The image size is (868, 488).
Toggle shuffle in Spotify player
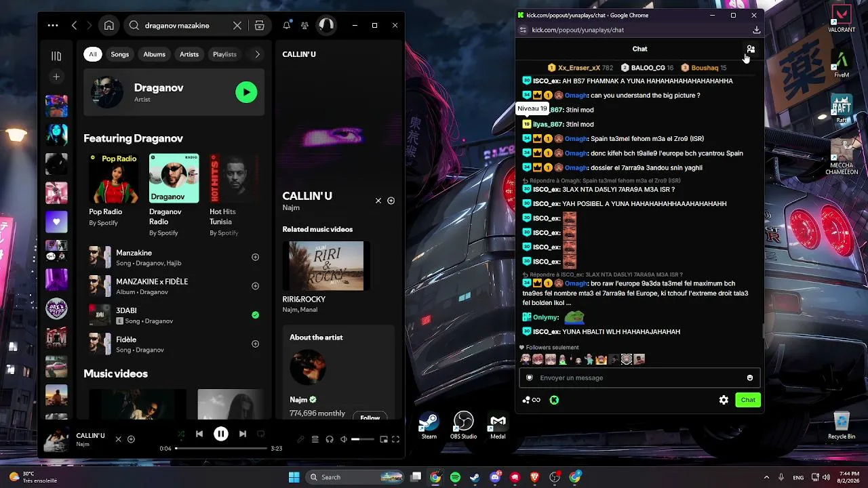pyautogui.click(x=181, y=434)
